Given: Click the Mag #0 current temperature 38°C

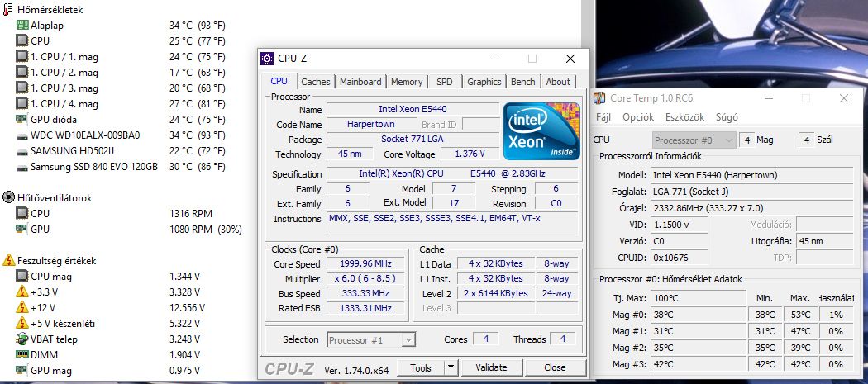Looking at the screenshot, I should [698, 315].
